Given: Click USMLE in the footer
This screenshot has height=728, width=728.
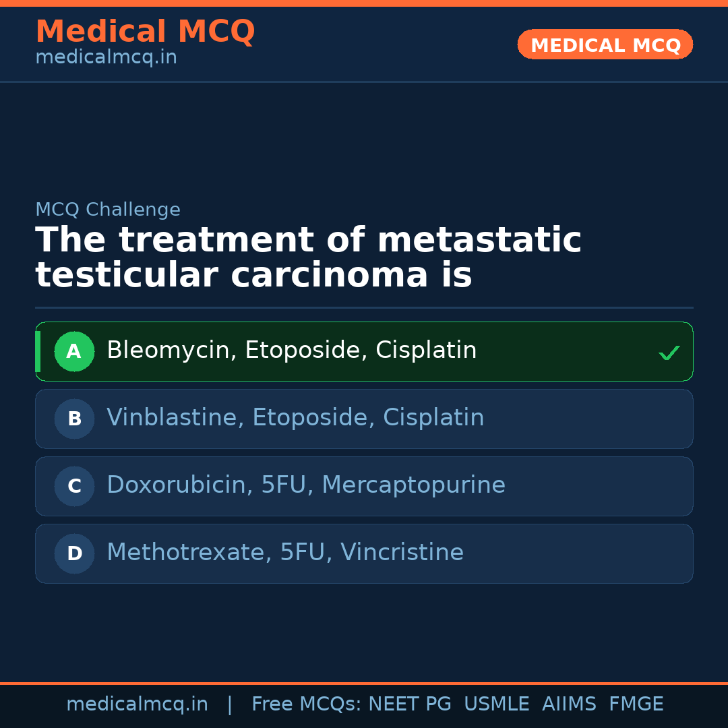Looking at the screenshot, I should [x=496, y=704].
